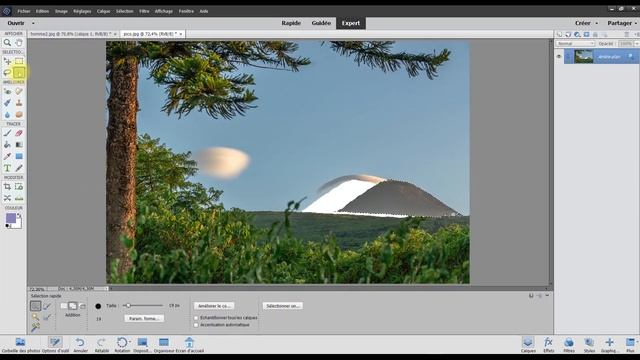Click the purple foreground color swatch
640x360 pixels.
point(11,218)
